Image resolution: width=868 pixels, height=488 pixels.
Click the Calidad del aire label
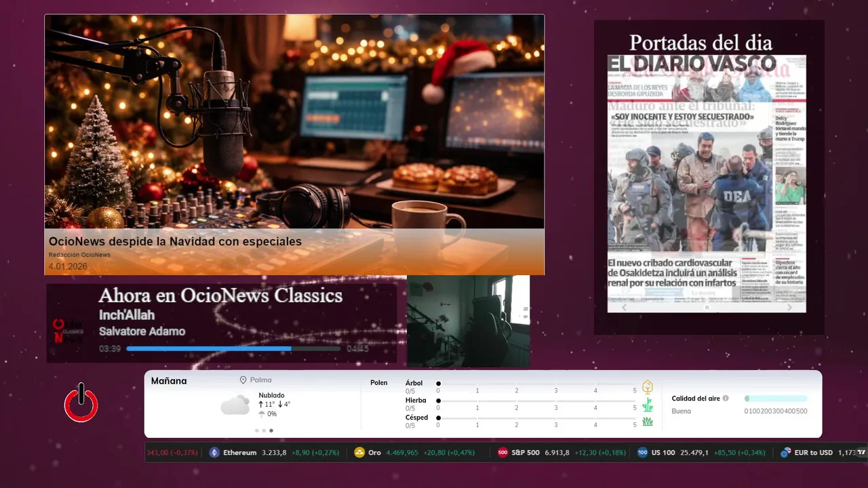[x=696, y=399]
